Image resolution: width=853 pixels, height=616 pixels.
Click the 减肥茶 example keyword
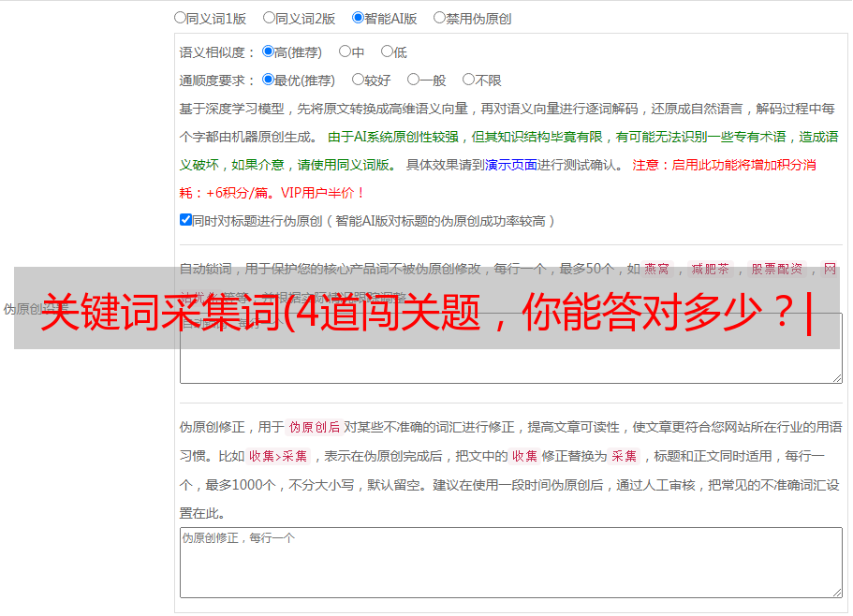pyautogui.click(x=711, y=269)
